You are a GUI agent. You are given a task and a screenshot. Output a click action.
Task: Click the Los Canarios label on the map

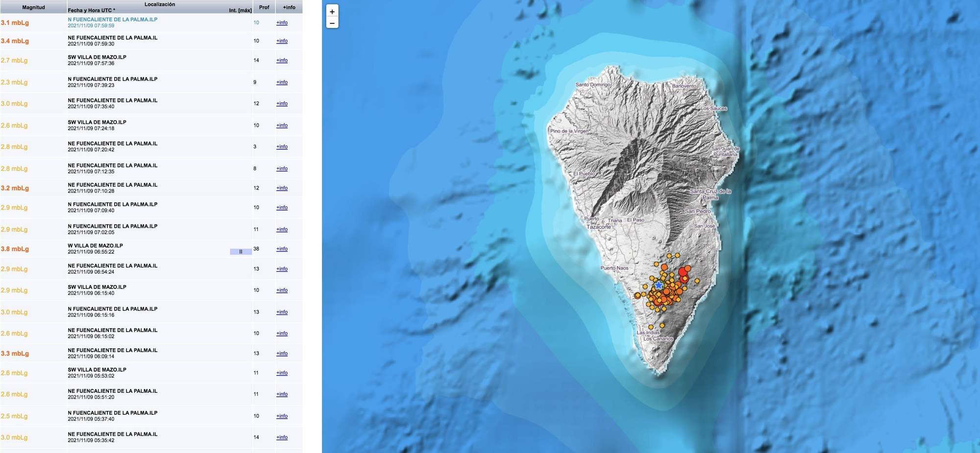click(x=658, y=339)
